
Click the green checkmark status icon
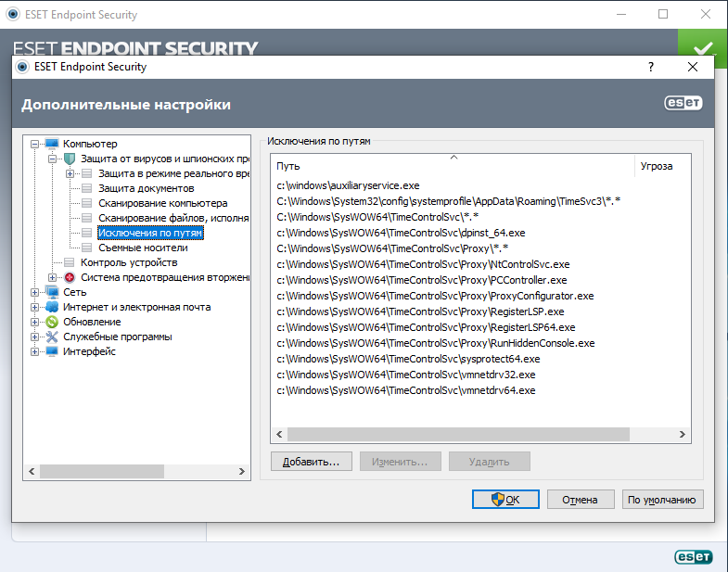point(703,48)
